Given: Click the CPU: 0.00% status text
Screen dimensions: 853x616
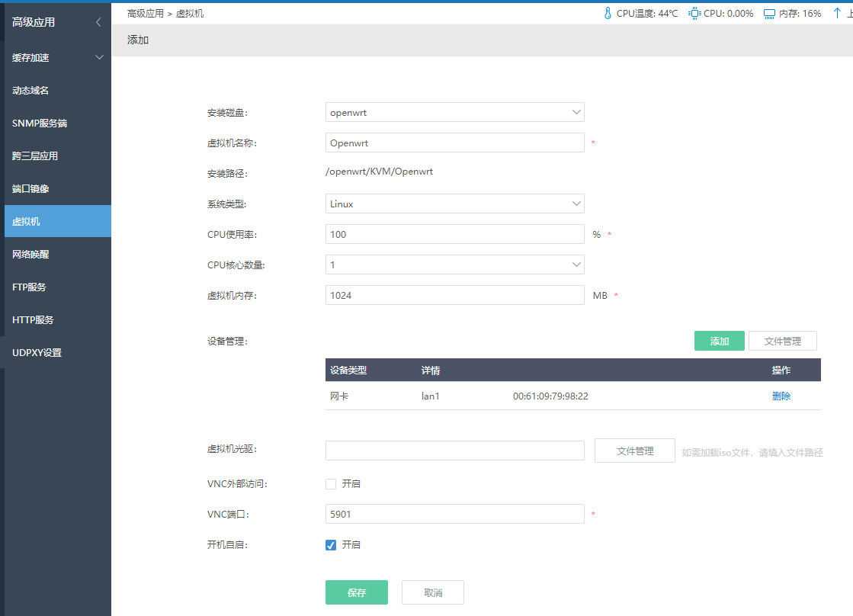Looking at the screenshot, I should (x=729, y=13).
